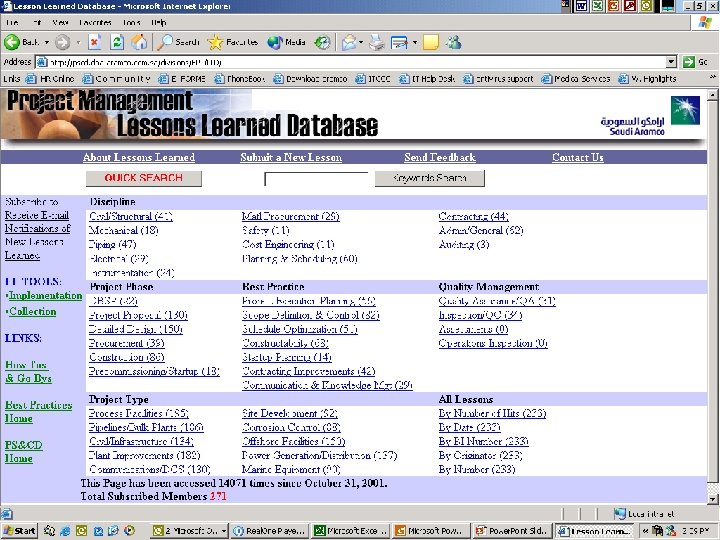720x540 pixels.
Task: Click the Submit a New Lesson link
Action: click(291, 158)
